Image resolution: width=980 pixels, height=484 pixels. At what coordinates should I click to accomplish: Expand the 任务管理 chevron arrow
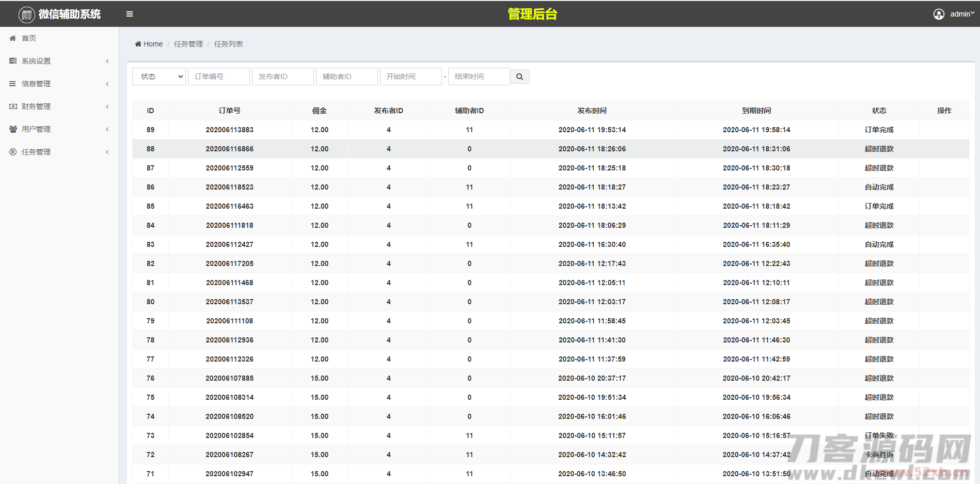[x=107, y=152]
